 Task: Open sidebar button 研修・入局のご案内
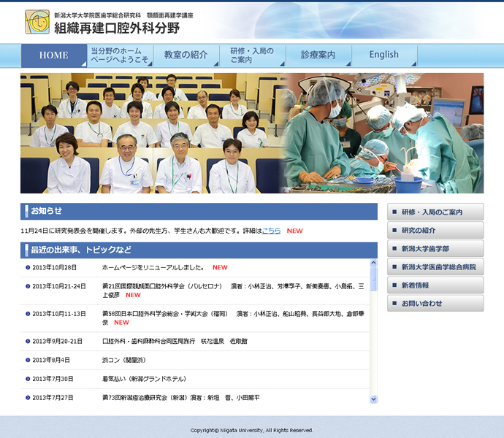point(435,212)
